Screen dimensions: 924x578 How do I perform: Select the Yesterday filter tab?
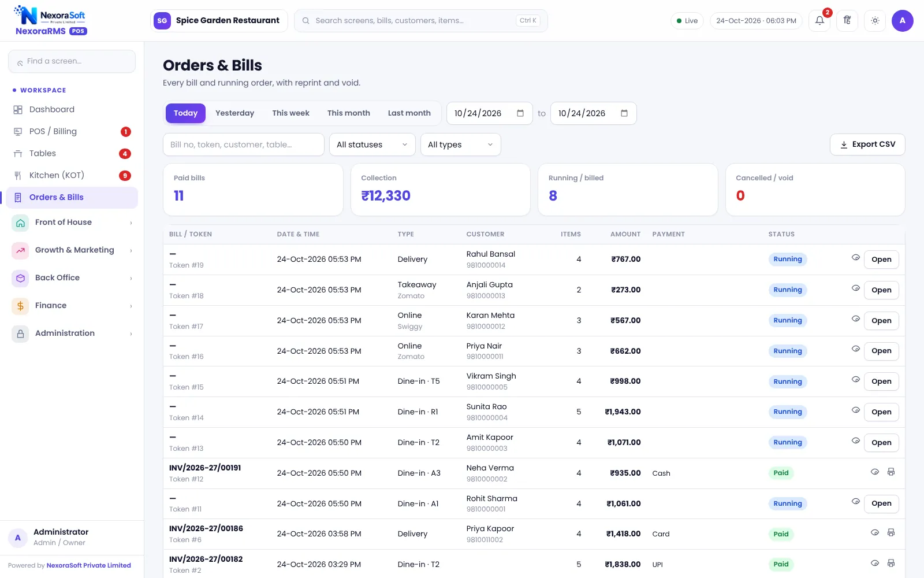coord(234,113)
